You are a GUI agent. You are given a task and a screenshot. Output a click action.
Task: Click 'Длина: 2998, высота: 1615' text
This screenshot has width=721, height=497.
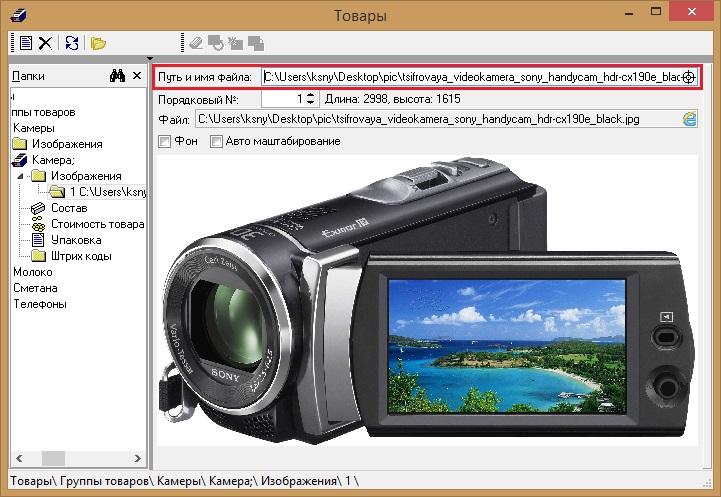click(x=392, y=99)
